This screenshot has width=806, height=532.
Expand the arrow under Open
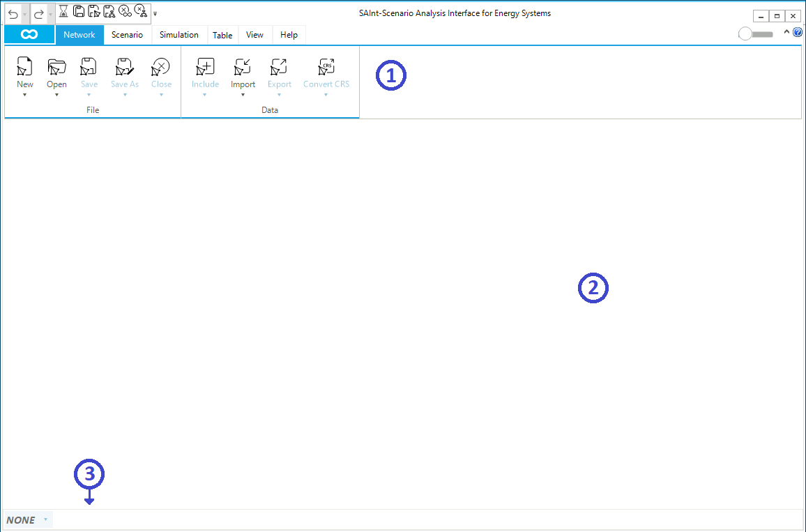pyautogui.click(x=56, y=95)
